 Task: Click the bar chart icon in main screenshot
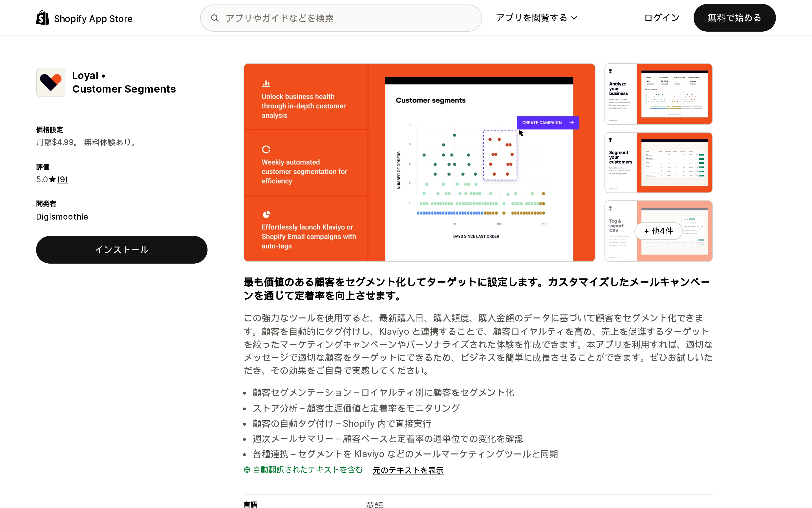click(x=266, y=83)
